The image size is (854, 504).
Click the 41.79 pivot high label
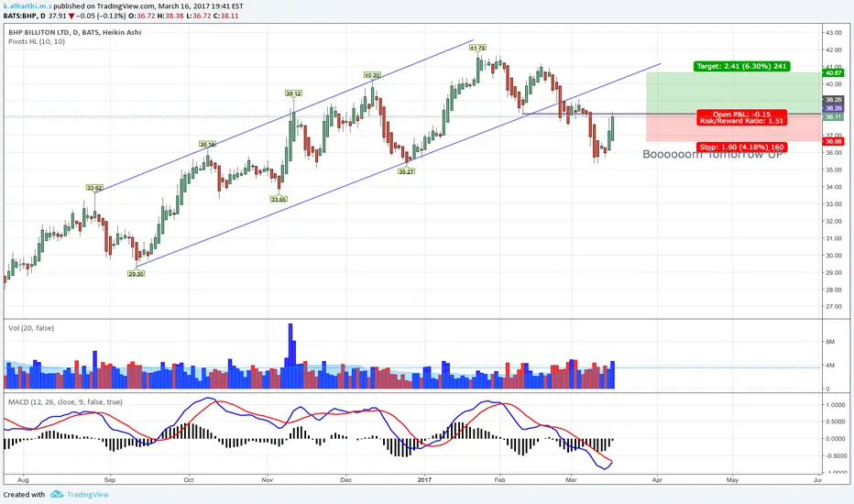click(477, 48)
